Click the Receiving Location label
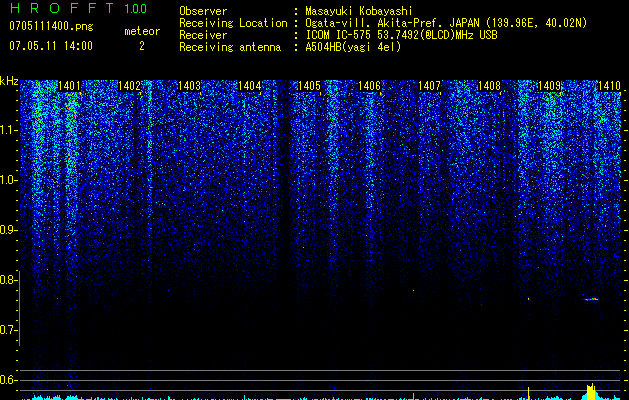The image size is (629, 400). click(233, 23)
